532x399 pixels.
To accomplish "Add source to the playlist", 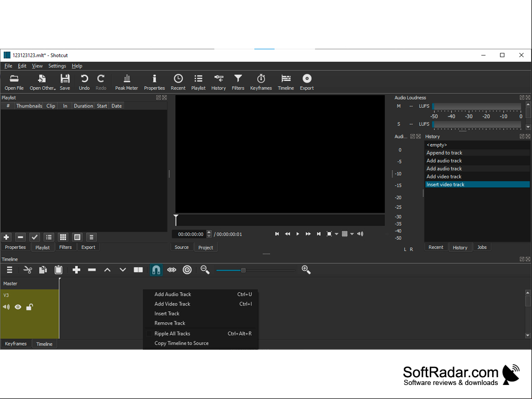I will coord(6,237).
